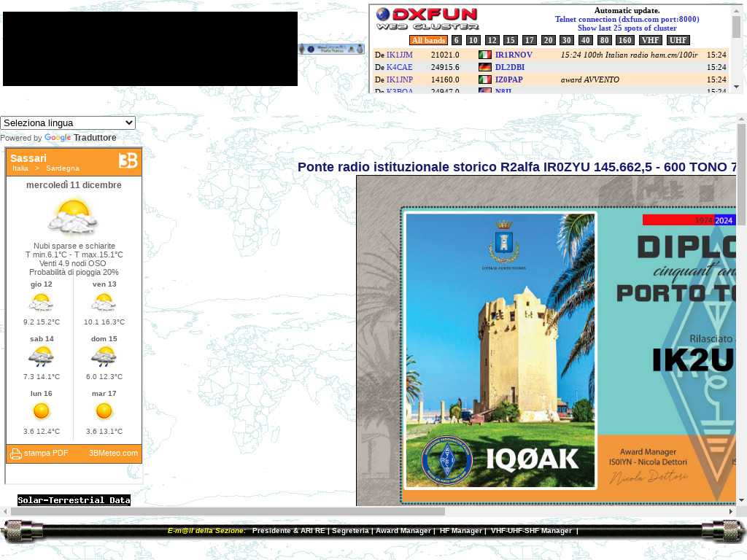Click the DXFUN Web Cluster logo
This screenshot has height=560, width=747.
[x=427, y=19]
